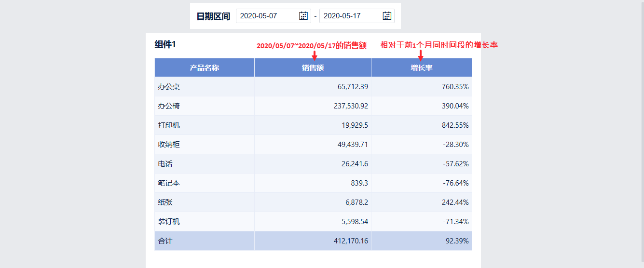The height and width of the screenshot is (268, 644).
Task: Click the 收纳柜 product cell
Action: (205, 145)
